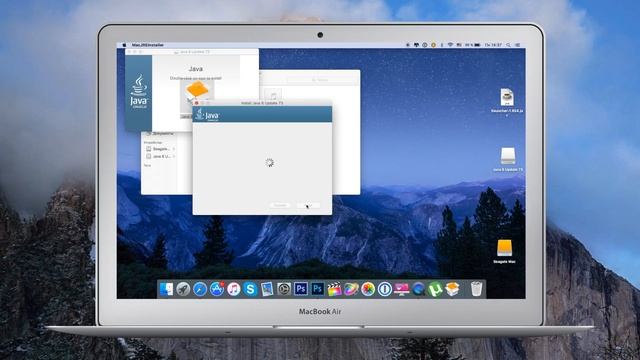Open Preview icon in the Dock
The width and height of the screenshot is (640, 360).
267,289
